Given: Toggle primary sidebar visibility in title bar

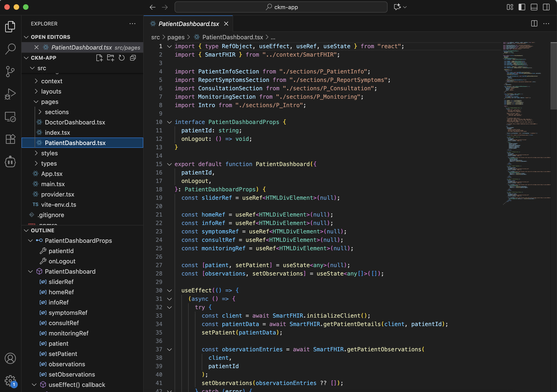Looking at the screenshot, I should coord(522,7).
